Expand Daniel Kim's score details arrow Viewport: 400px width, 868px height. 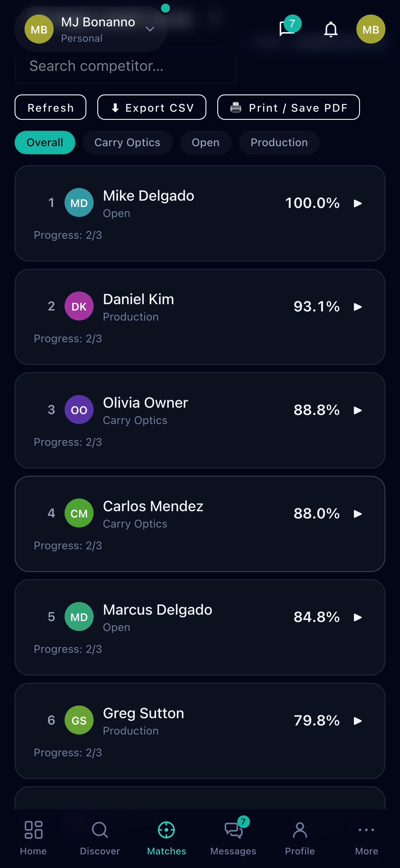358,307
